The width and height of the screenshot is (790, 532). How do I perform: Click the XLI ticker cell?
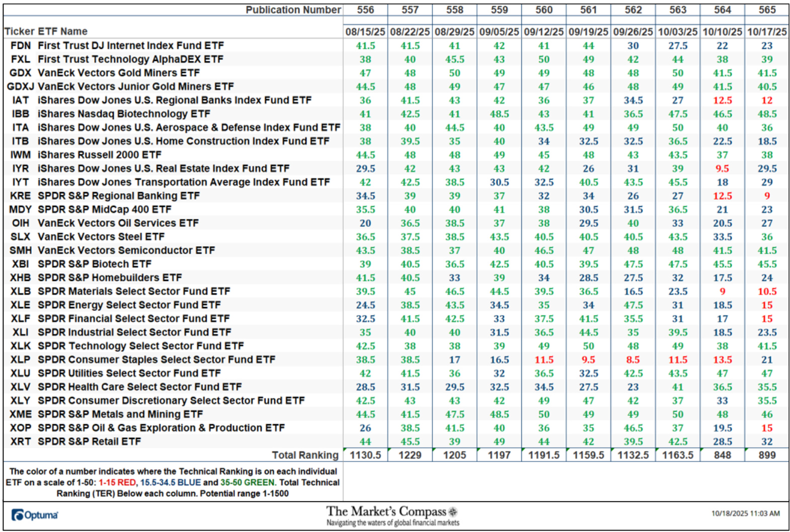20,332
